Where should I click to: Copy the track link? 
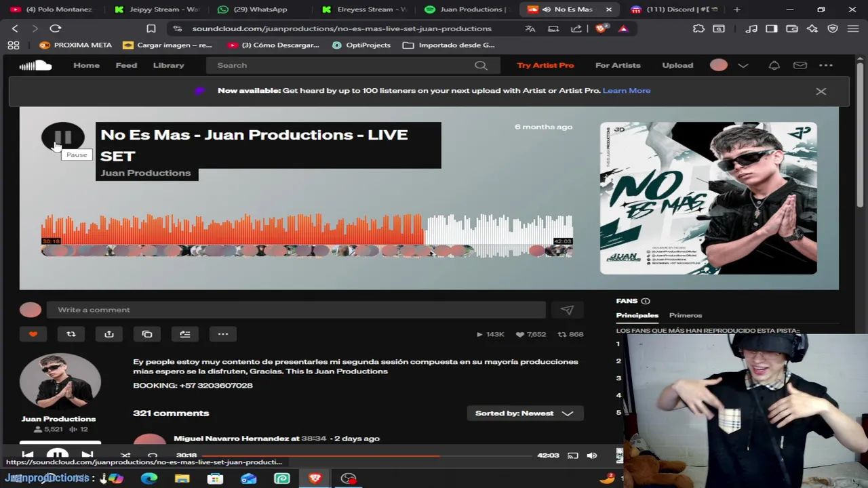click(x=147, y=333)
